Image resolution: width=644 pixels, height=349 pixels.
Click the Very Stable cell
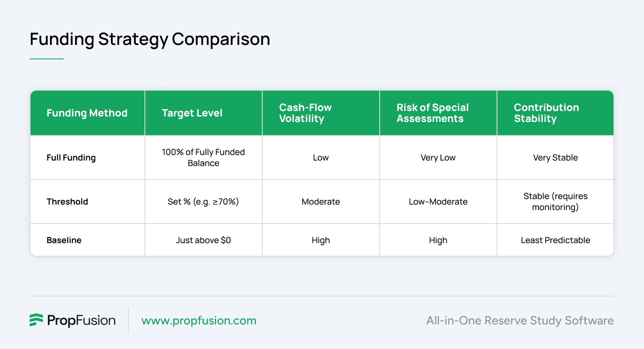coord(555,158)
